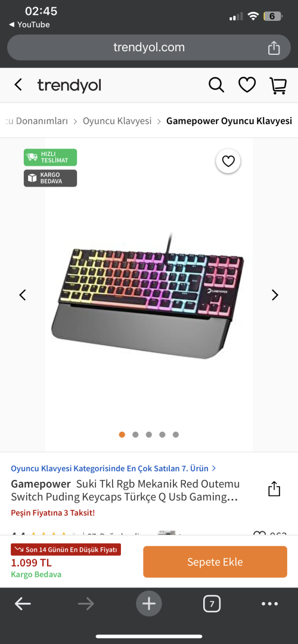Image resolution: width=298 pixels, height=644 pixels.
Task: Open the browser tabs overview showing 7
Action: (212, 603)
